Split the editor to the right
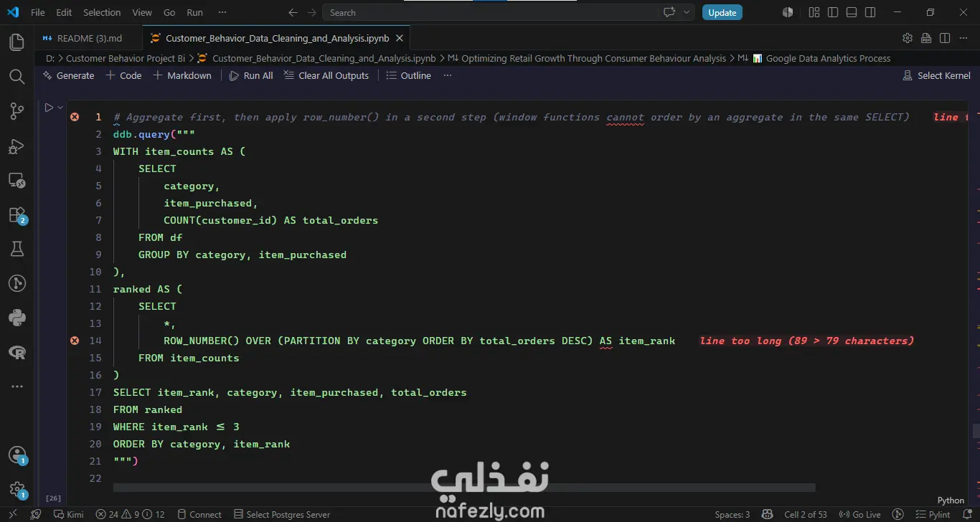Image resolution: width=980 pixels, height=522 pixels. tap(945, 38)
